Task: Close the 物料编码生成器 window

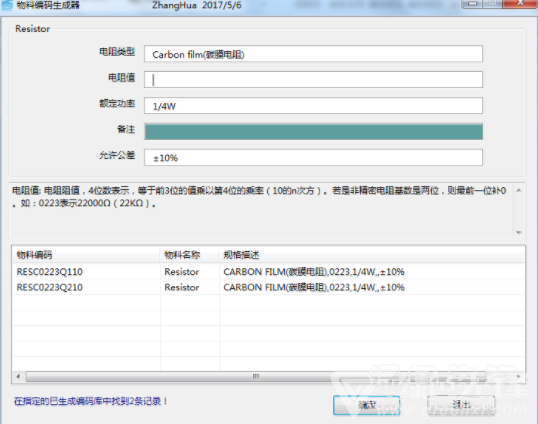Action: (520, 4)
